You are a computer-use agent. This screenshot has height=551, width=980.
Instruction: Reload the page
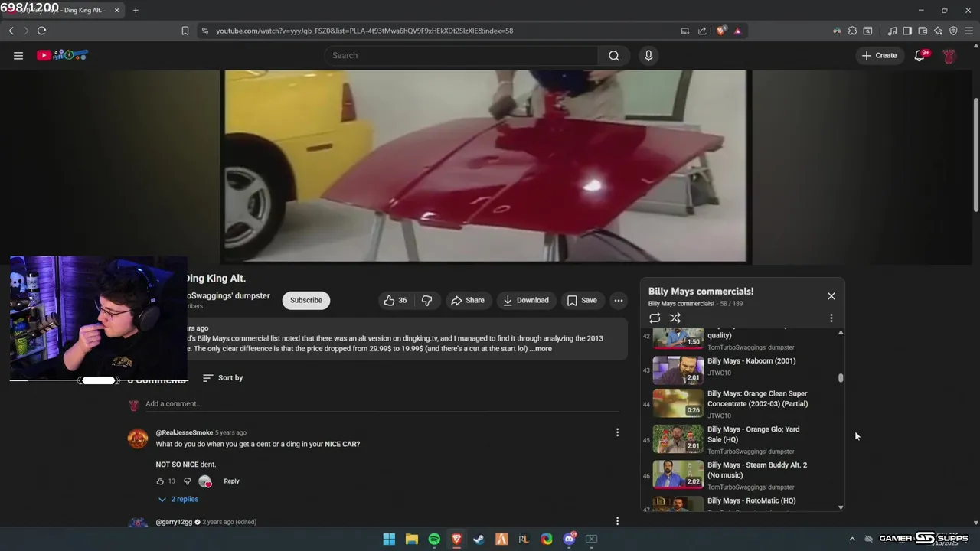pyautogui.click(x=41, y=31)
